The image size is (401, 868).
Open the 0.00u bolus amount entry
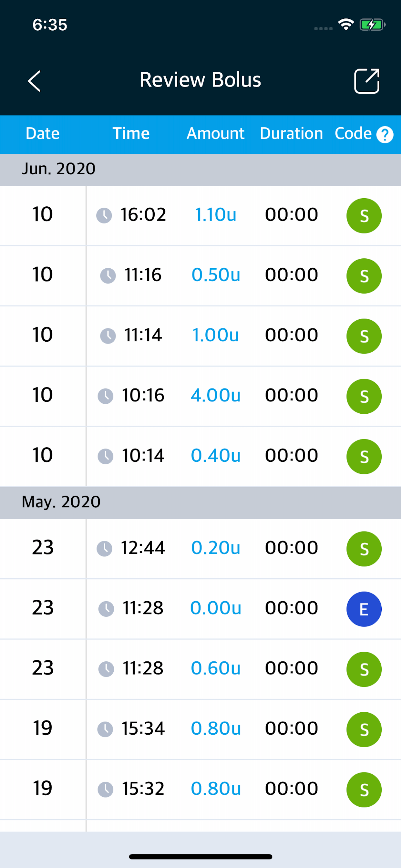(216, 608)
